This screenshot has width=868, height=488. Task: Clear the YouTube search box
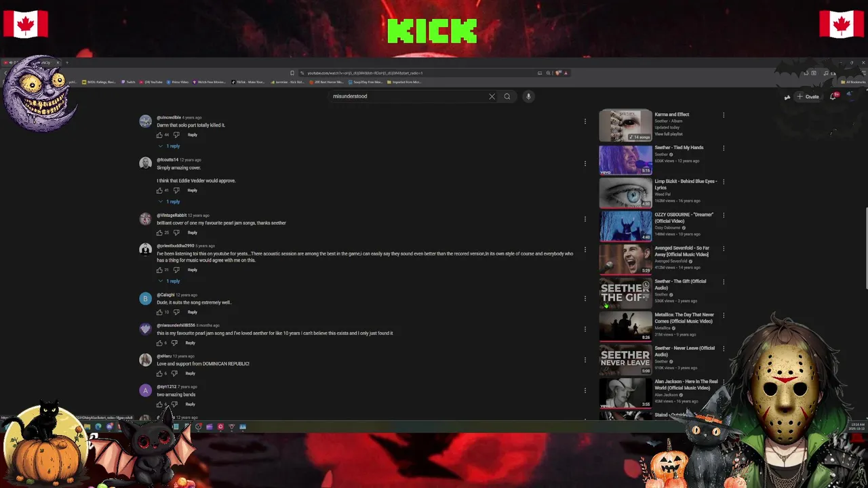492,96
